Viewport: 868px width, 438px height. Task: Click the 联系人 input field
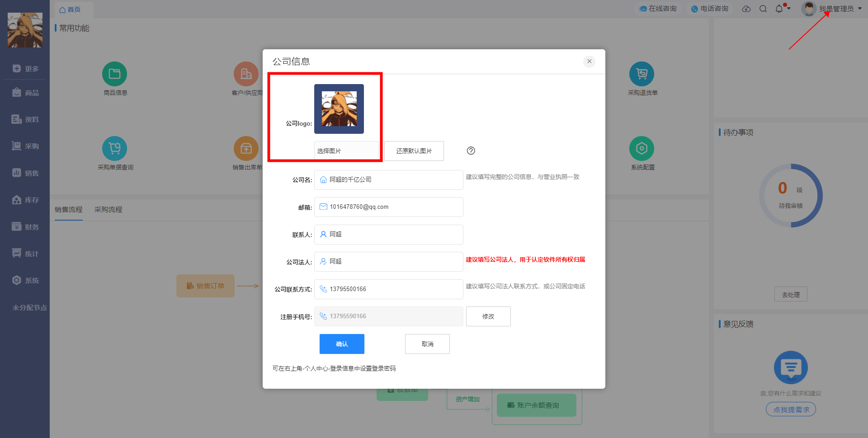point(389,235)
